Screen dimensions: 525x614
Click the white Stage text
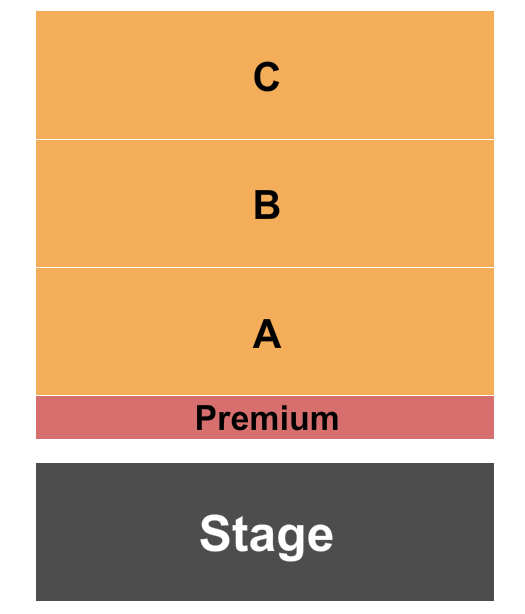pos(267,536)
